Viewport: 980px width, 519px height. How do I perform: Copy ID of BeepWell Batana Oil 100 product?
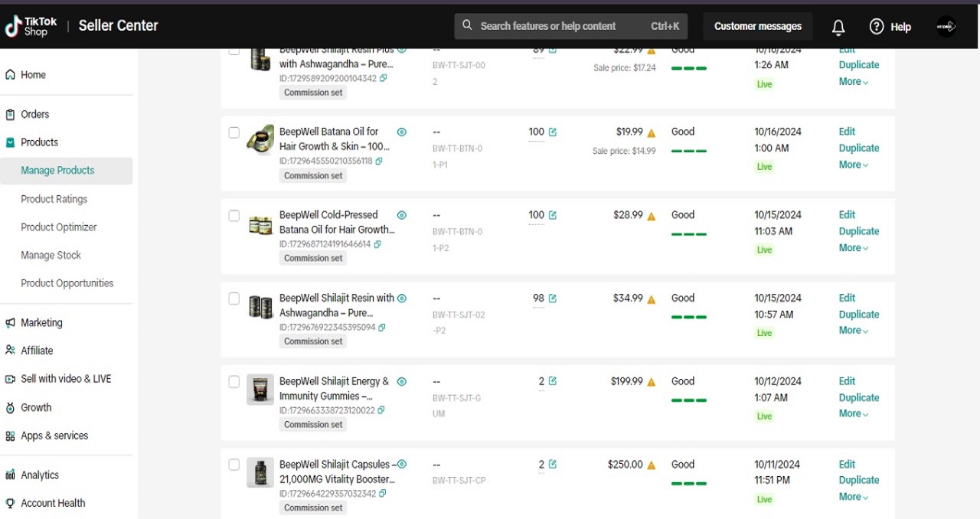click(x=379, y=162)
